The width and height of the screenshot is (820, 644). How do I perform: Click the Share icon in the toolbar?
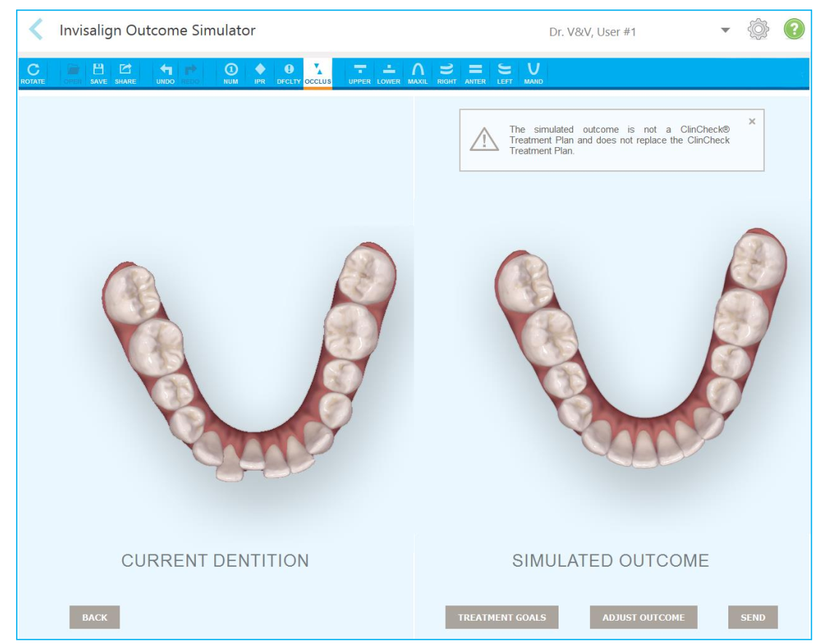coord(125,73)
